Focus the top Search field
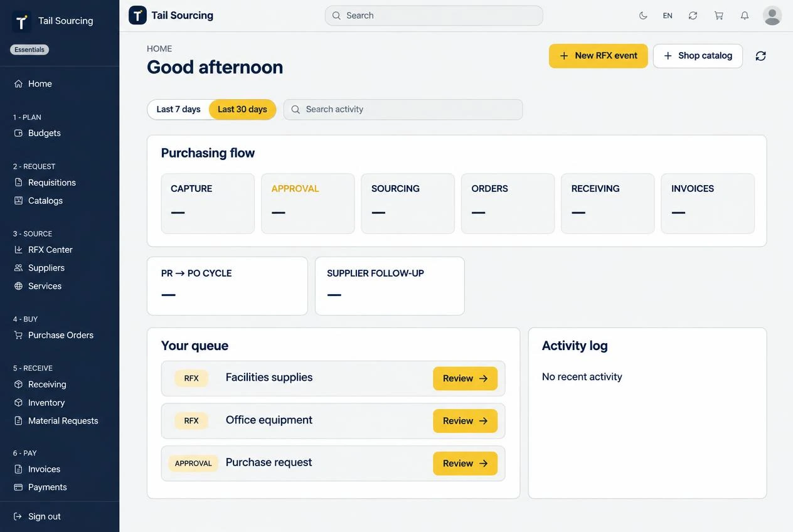This screenshot has width=793, height=532. (434, 16)
